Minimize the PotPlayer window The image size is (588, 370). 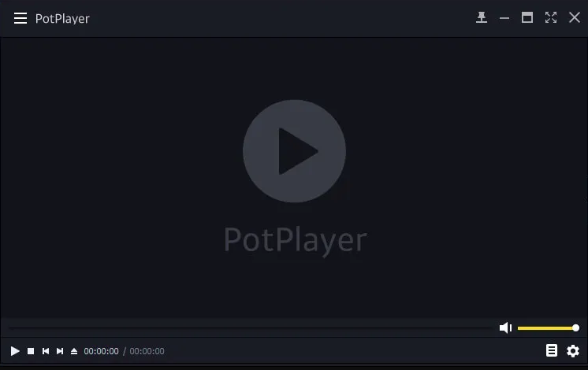click(x=504, y=18)
